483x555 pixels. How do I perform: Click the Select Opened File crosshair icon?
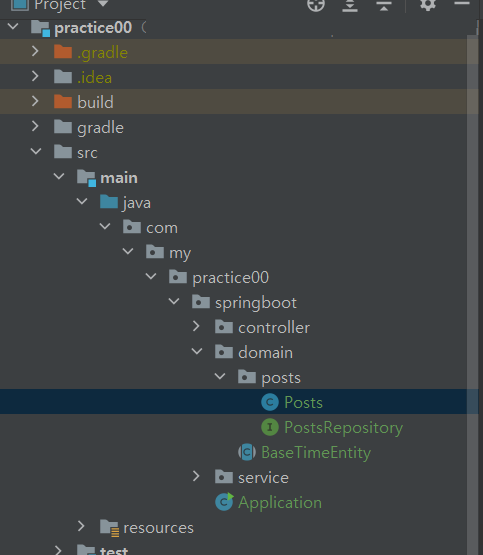[x=316, y=5]
